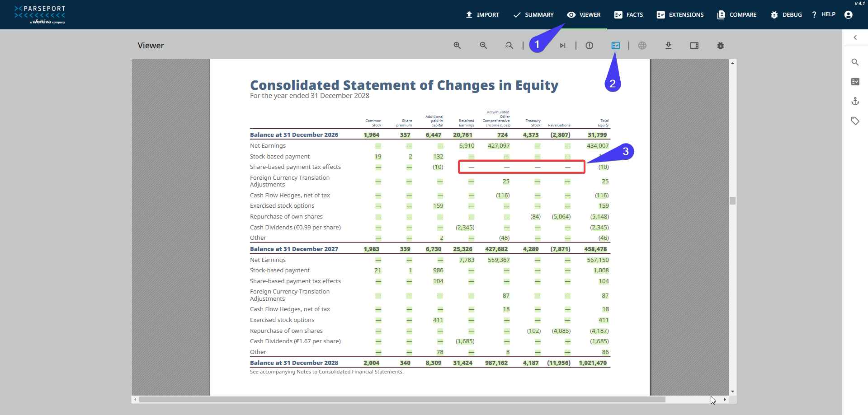Zoom in on the document
Screen dimensions: 868x415
coord(458,46)
